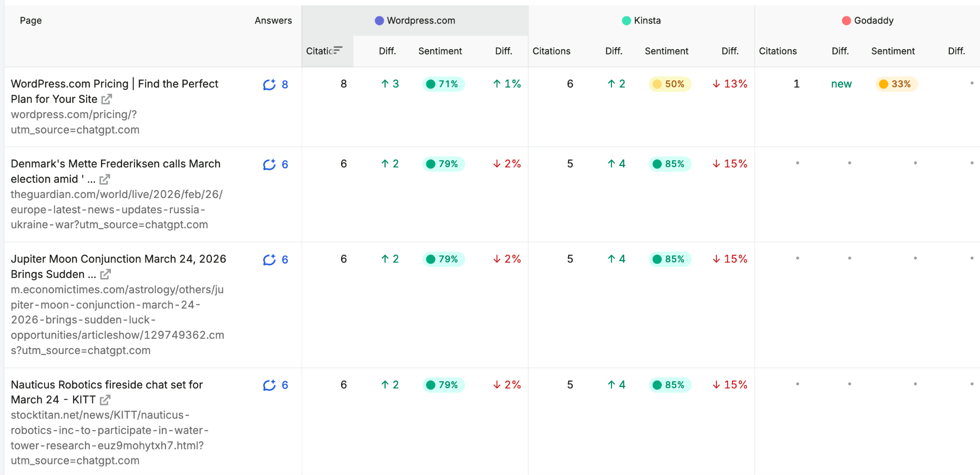Click answers count 6 in Denmark row

pos(285,165)
